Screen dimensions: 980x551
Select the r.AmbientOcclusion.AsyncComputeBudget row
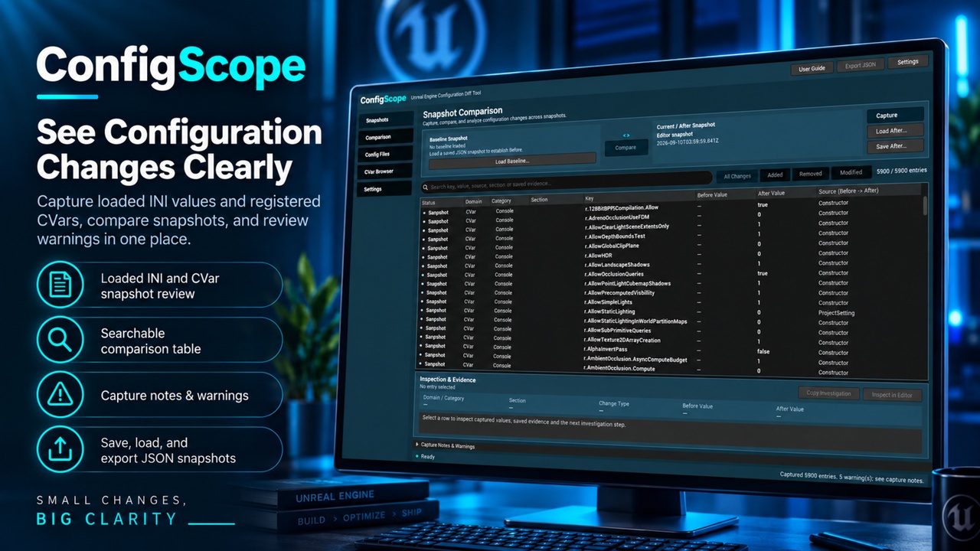tap(672, 360)
